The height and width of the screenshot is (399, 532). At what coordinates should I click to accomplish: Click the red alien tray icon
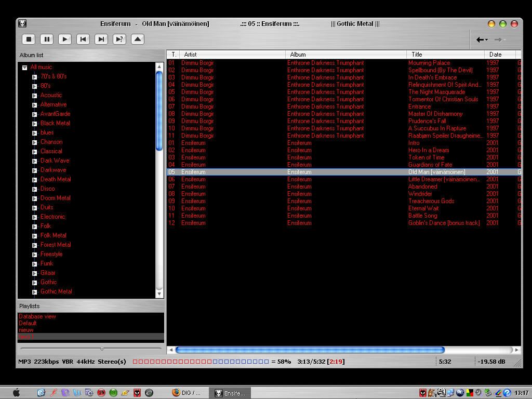423,393
